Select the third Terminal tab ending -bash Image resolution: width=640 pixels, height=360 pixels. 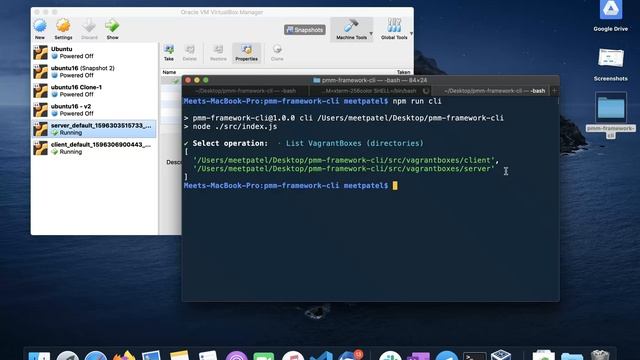(490, 91)
